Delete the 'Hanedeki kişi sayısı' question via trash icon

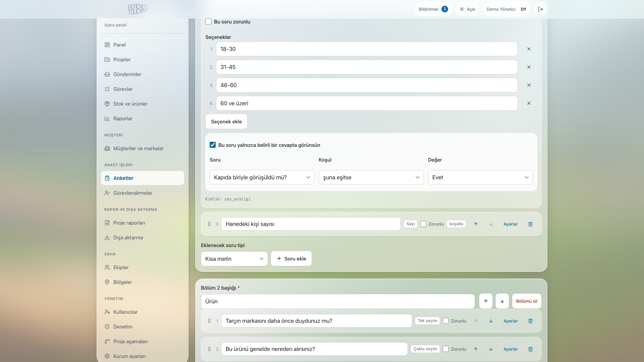[531, 224]
